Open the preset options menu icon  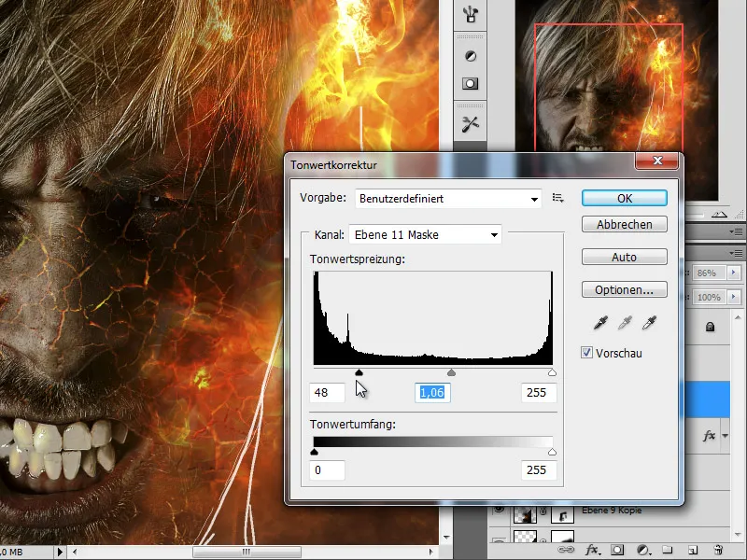[x=557, y=198]
